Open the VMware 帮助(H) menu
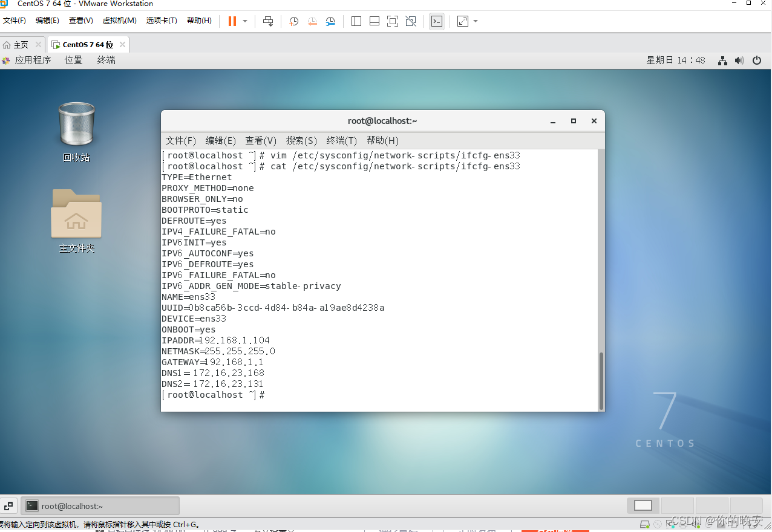The image size is (772, 532). pyautogui.click(x=199, y=21)
